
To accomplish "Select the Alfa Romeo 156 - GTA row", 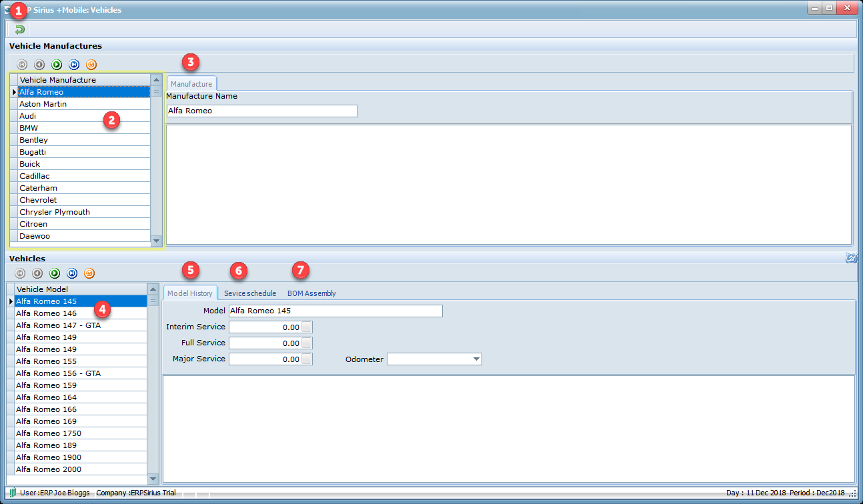I will click(81, 373).
